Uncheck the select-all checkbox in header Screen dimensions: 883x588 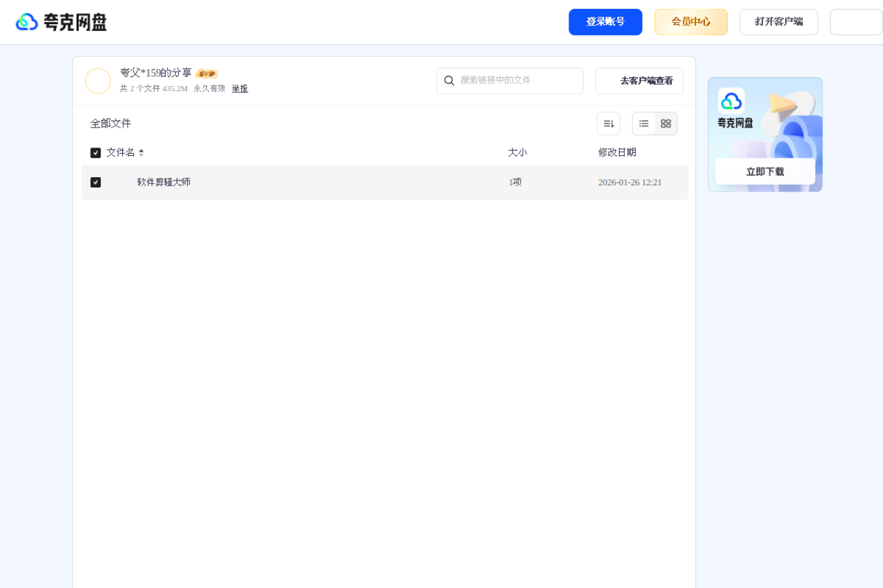point(95,152)
